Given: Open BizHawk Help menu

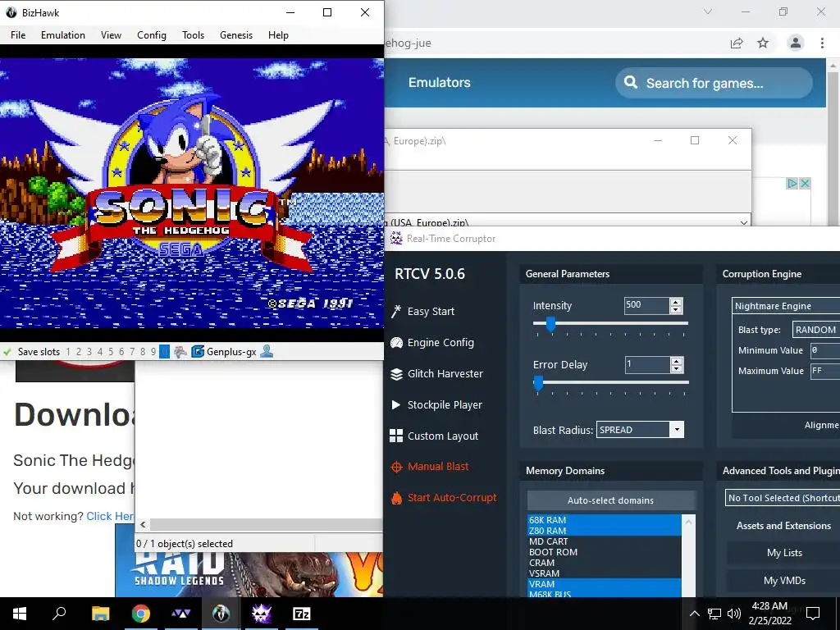Looking at the screenshot, I should pyautogui.click(x=278, y=34).
